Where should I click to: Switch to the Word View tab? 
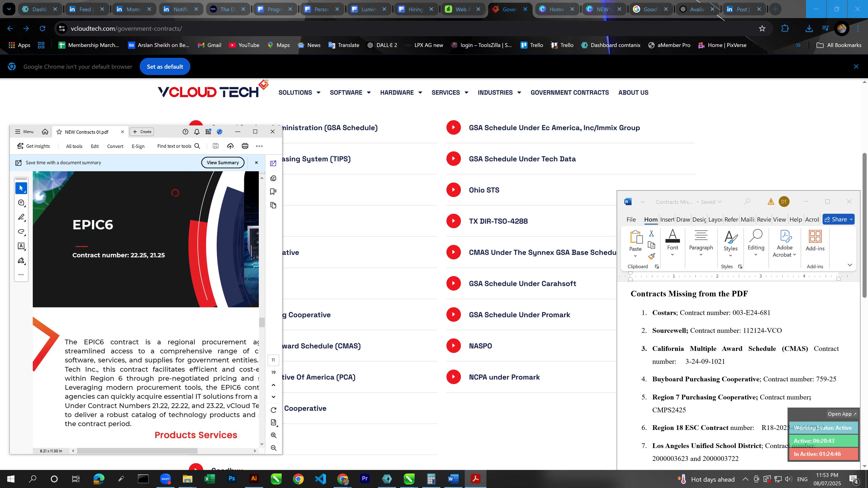tap(779, 220)
